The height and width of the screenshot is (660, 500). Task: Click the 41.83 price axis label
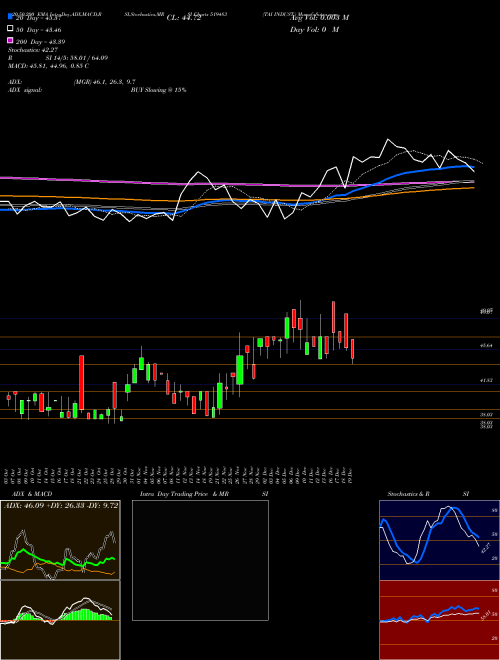pyautogui.click(x=486, y=381)
